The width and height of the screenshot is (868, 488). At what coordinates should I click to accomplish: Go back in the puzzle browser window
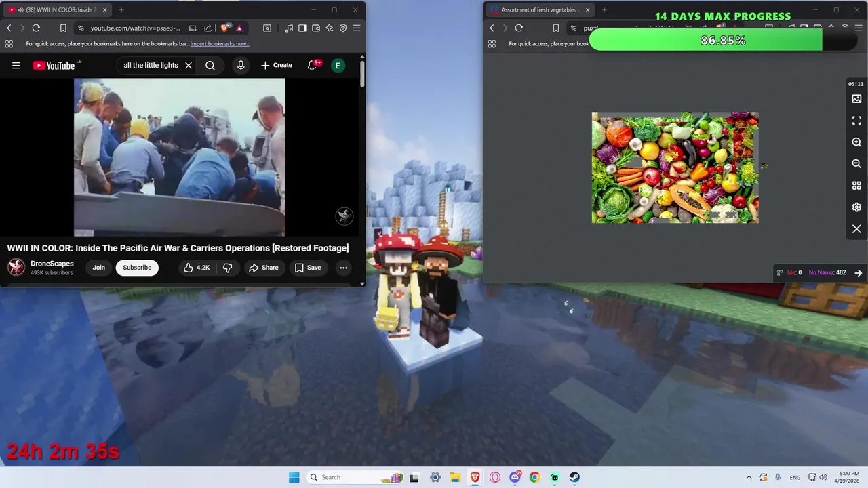click(492, 28)
